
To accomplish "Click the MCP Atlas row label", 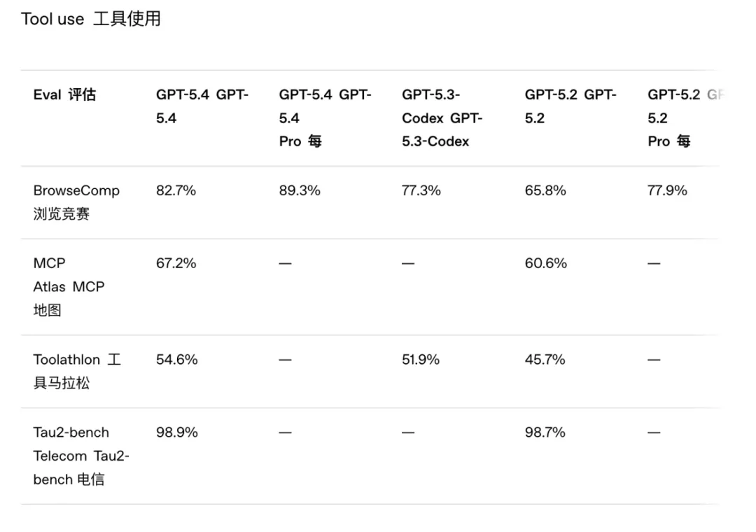I will coord(68,286).
